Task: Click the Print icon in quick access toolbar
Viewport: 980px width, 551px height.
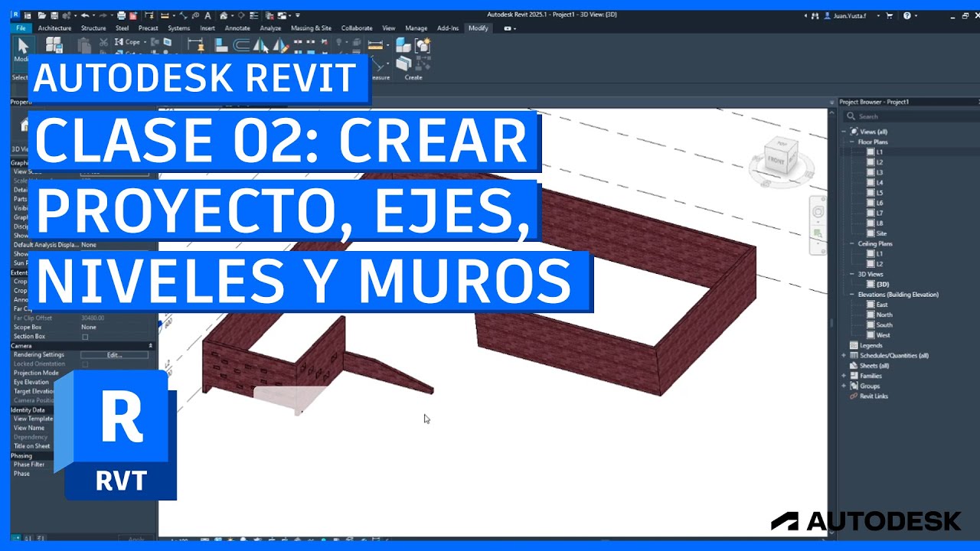Action: click(121, 15)
